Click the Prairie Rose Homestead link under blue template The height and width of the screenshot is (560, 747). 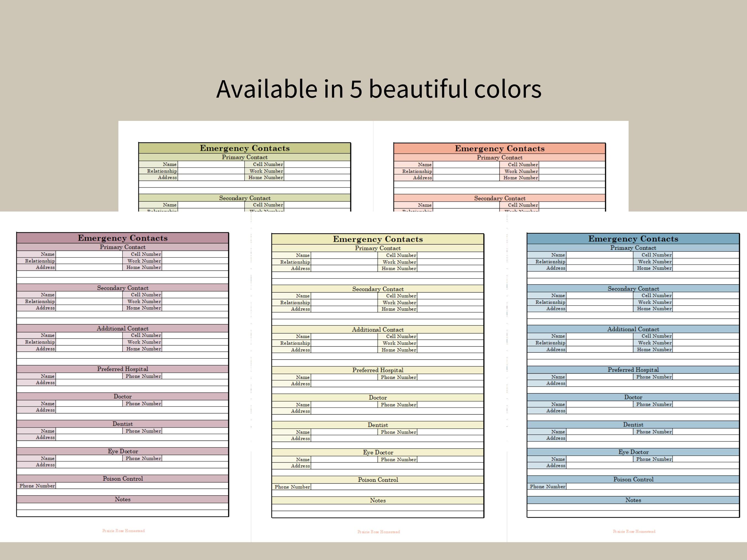[634, 531]
